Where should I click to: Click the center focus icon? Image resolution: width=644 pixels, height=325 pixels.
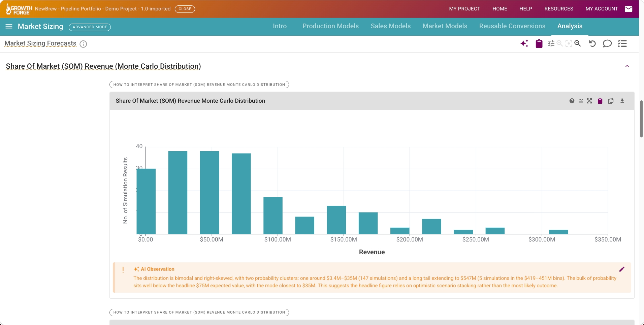(x=569, y=43)
